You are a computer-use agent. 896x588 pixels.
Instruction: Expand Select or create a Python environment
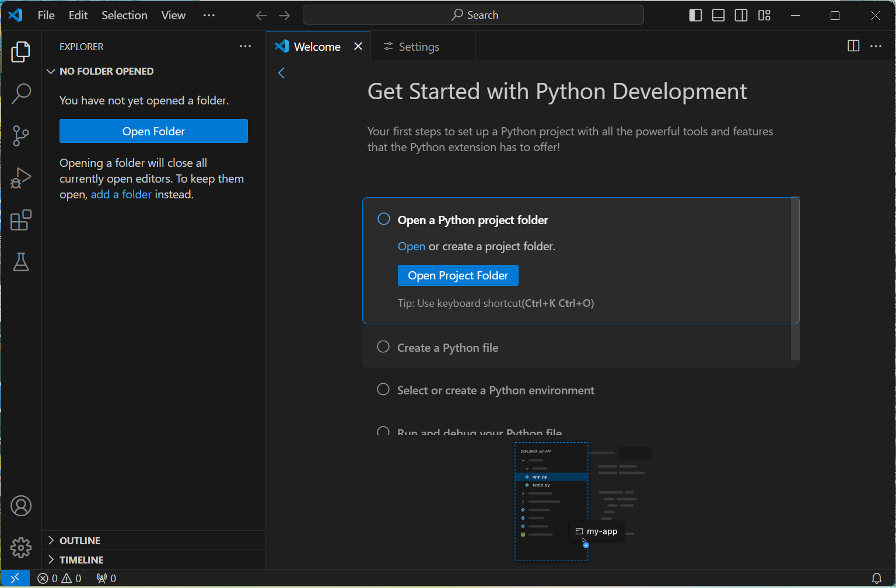click(x=576, y=390)
